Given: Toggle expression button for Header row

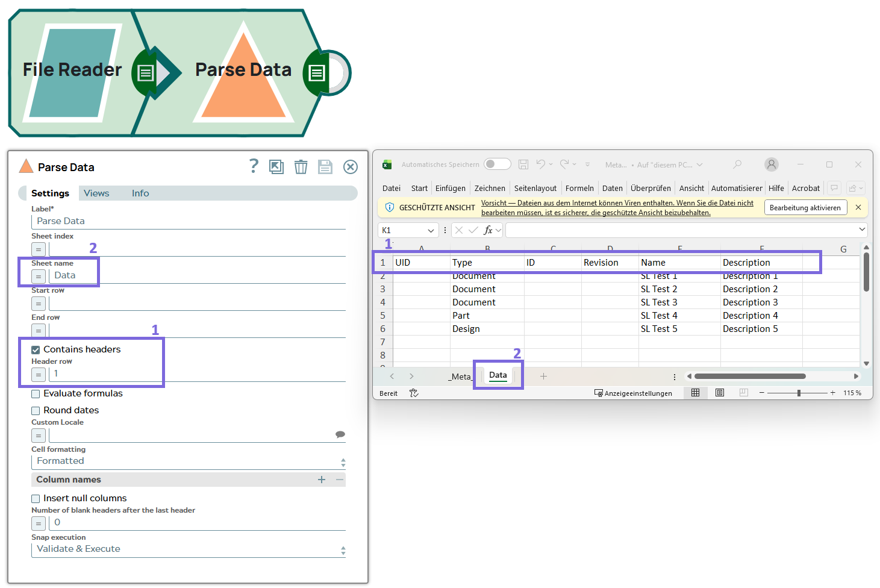Looking at the screenshot, I should point(39,374).
